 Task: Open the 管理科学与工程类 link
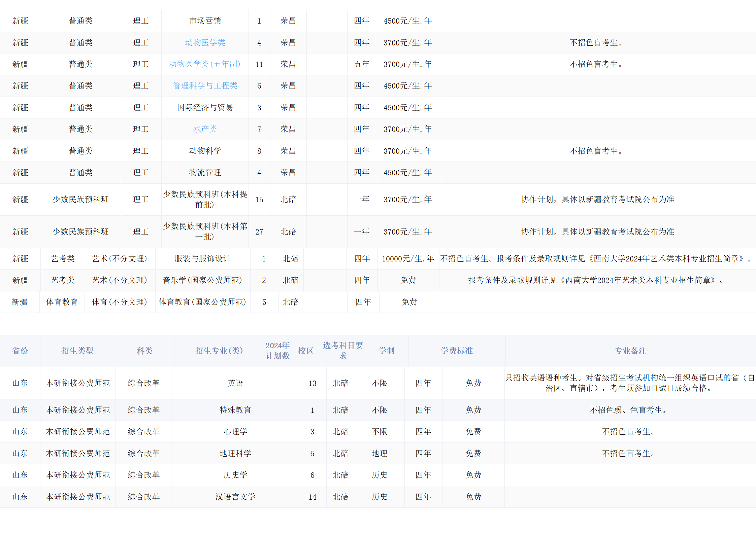205,86
